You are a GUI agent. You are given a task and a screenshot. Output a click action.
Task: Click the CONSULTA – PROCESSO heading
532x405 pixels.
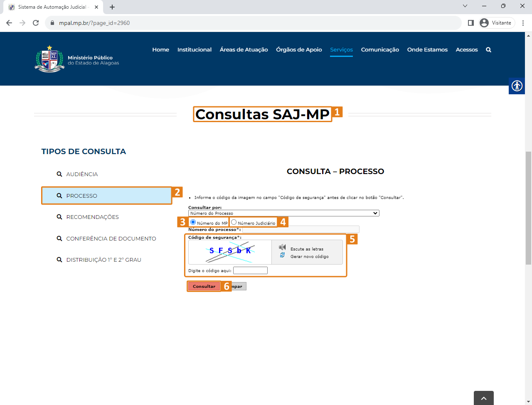335,172
